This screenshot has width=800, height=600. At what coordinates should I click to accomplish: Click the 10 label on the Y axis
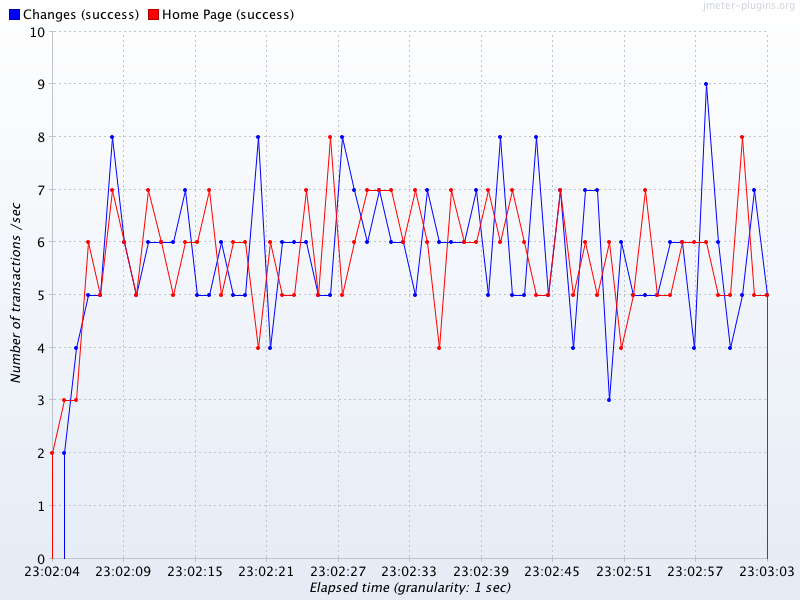(x=37, y=32)
